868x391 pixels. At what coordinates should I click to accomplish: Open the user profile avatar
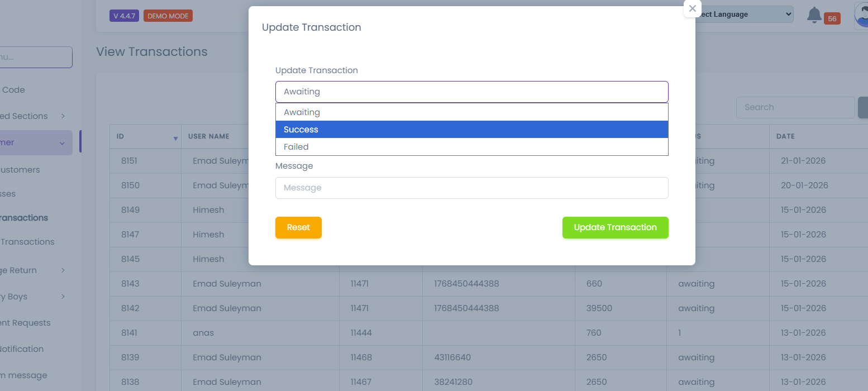click(x=861, y=16)
